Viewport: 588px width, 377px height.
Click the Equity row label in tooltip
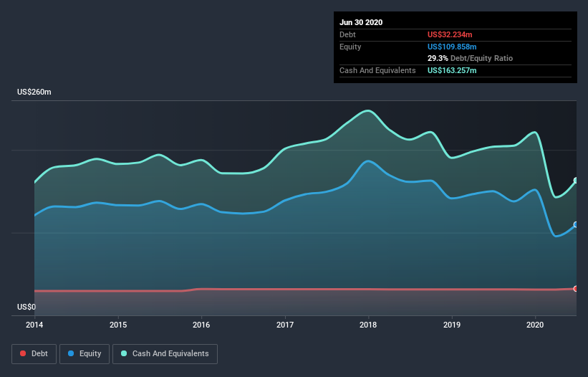[350, 47]
